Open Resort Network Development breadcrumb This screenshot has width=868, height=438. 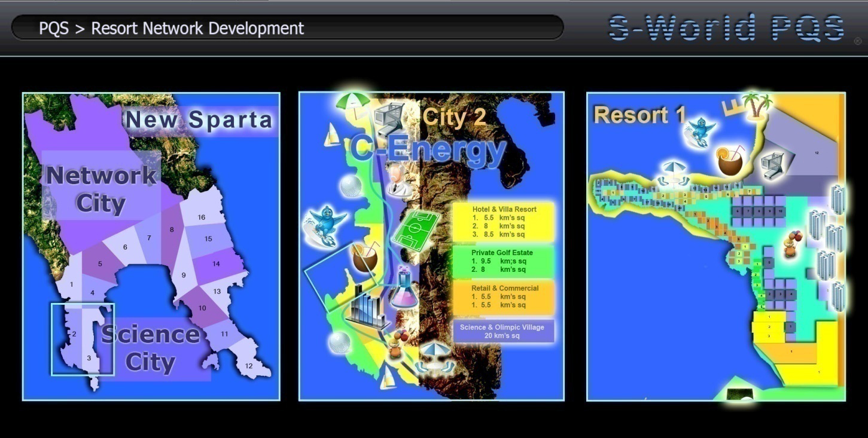coord(197,28)
